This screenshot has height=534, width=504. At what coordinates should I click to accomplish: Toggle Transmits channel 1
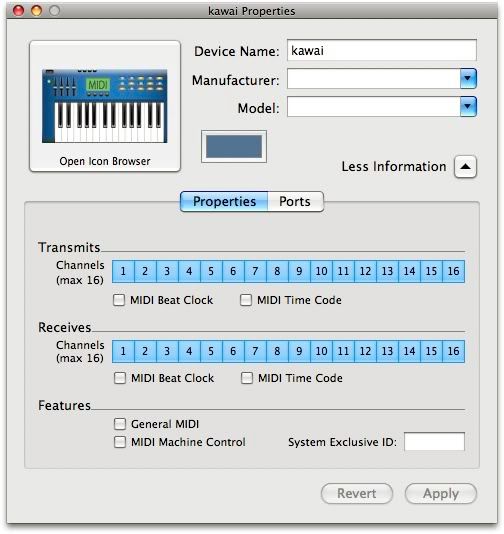tap(123, 271)
